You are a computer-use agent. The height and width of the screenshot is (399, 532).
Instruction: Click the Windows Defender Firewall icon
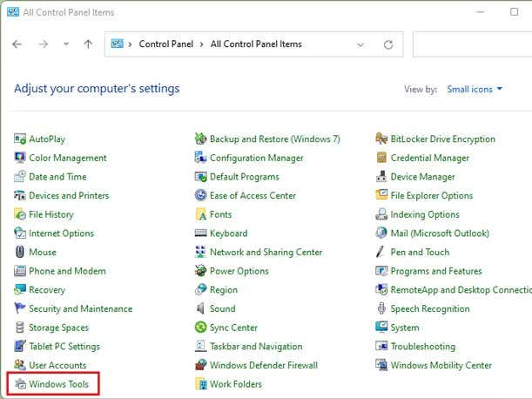coord(201,365)
